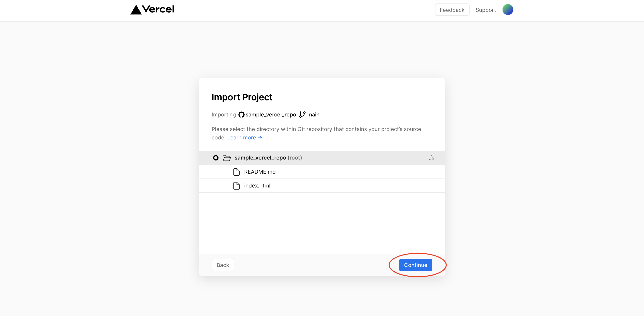The width and height of the screenshot is (644, 316).
Task: Open the Feedback form
Action: point(452,10)
